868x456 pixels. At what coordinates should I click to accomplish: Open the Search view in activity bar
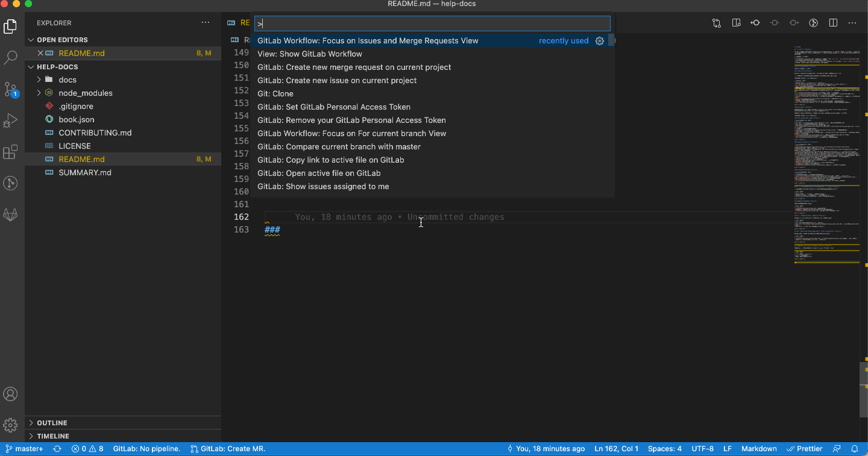coord(10,58)
